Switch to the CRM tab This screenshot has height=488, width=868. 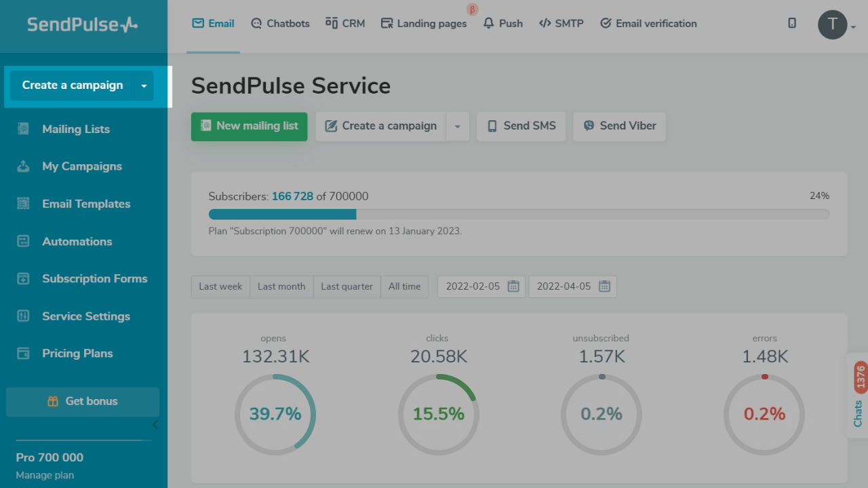tap(345, 24)
